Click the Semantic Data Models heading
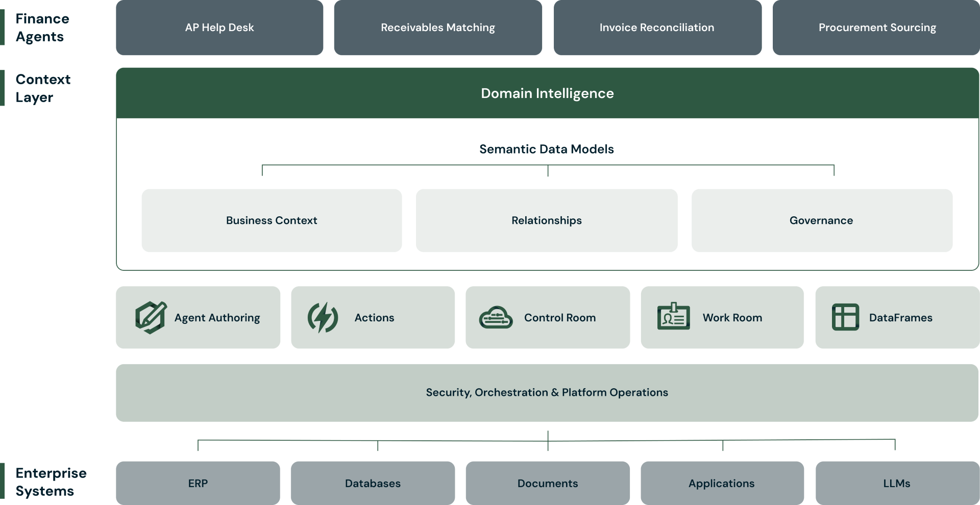The image size is (980, 505). (547, 149)
